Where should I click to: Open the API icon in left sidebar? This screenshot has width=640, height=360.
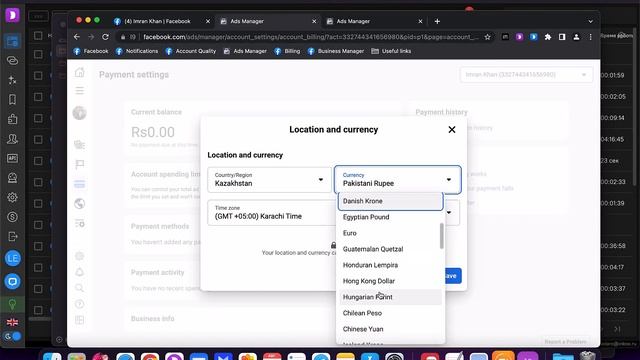[x=12, y=158]
